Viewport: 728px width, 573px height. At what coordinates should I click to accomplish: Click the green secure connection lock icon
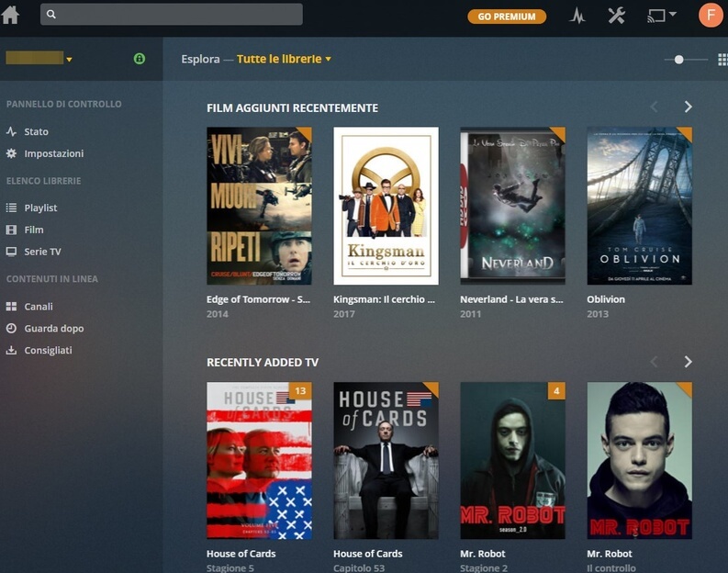tap(140, 59)
